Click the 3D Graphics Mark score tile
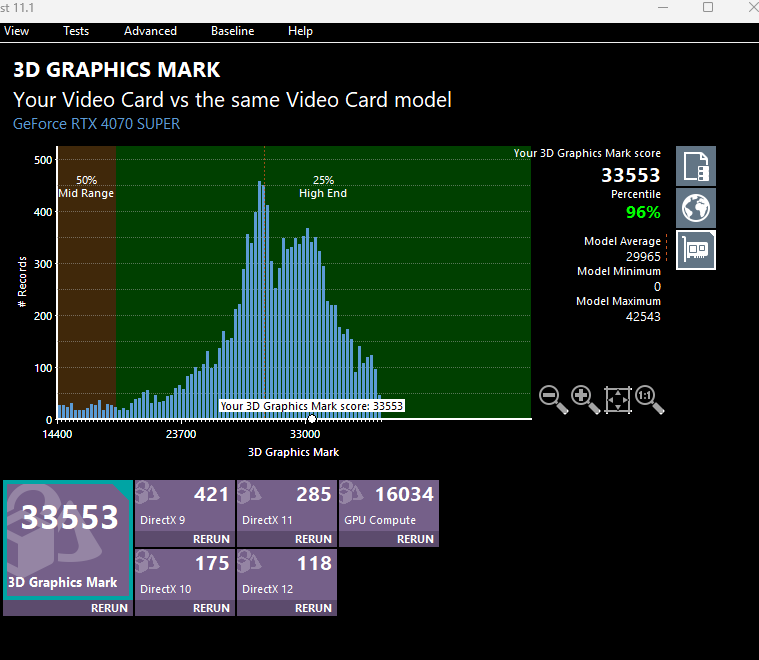This screenshot has height=660, width=759. (67, 538)
